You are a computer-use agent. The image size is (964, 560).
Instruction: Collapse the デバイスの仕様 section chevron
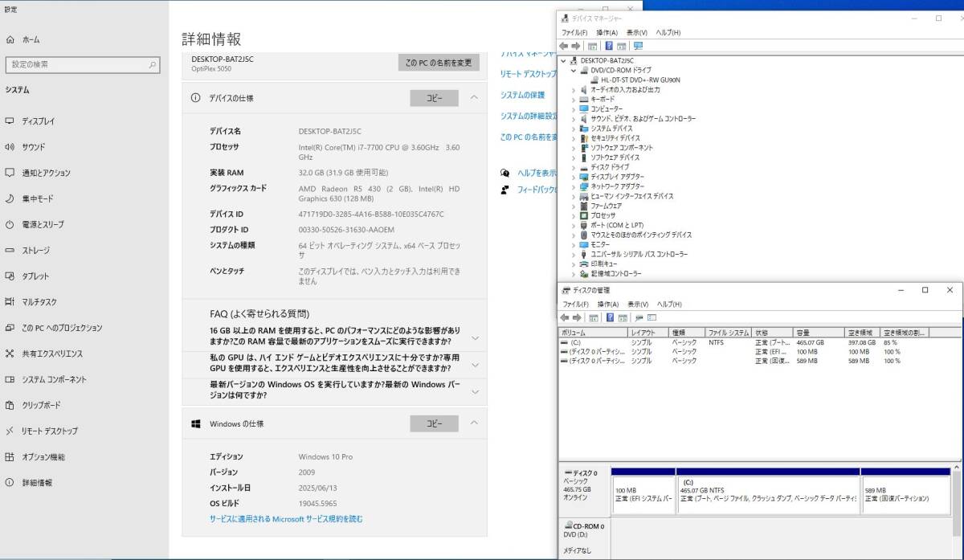click(474, 97)
